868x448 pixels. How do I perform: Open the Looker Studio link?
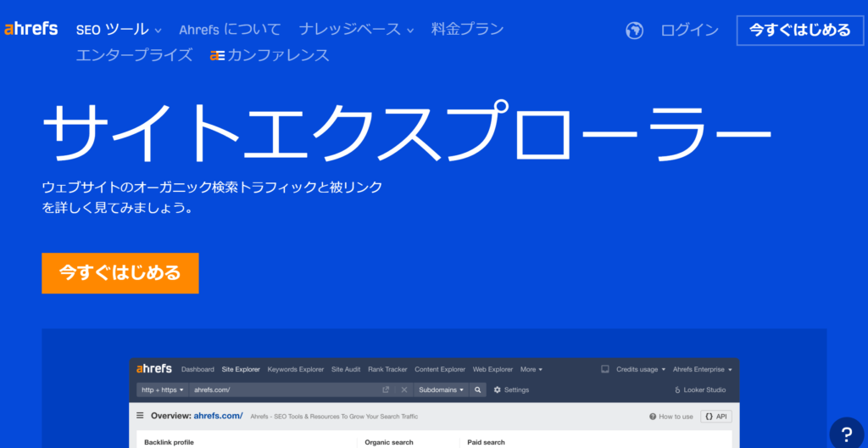coord(700,389)
